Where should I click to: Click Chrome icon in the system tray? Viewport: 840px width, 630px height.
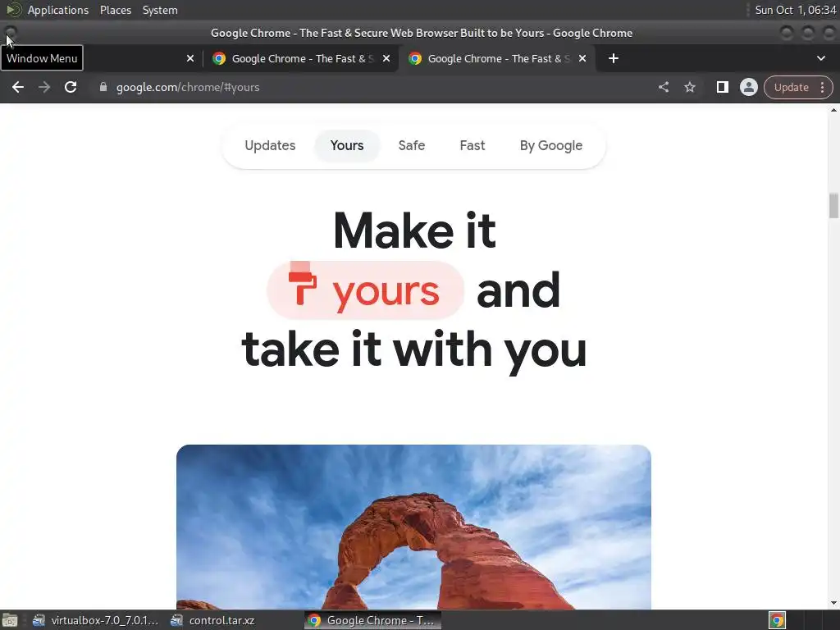click(778, 620)
